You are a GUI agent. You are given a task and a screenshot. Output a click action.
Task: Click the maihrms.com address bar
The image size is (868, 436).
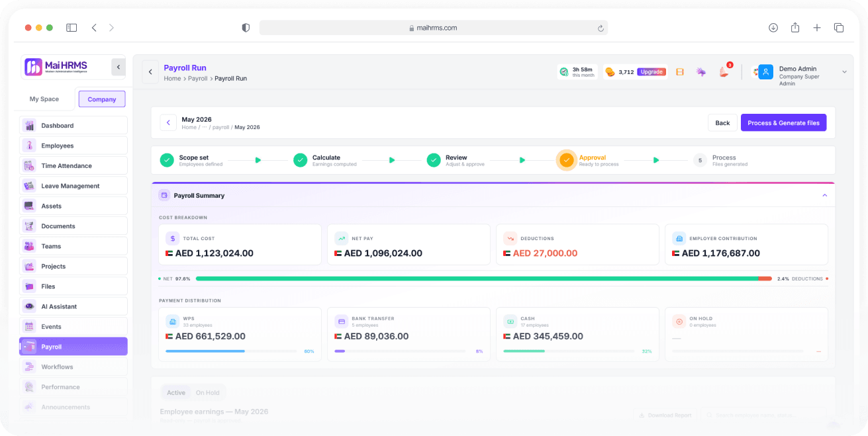434,28
